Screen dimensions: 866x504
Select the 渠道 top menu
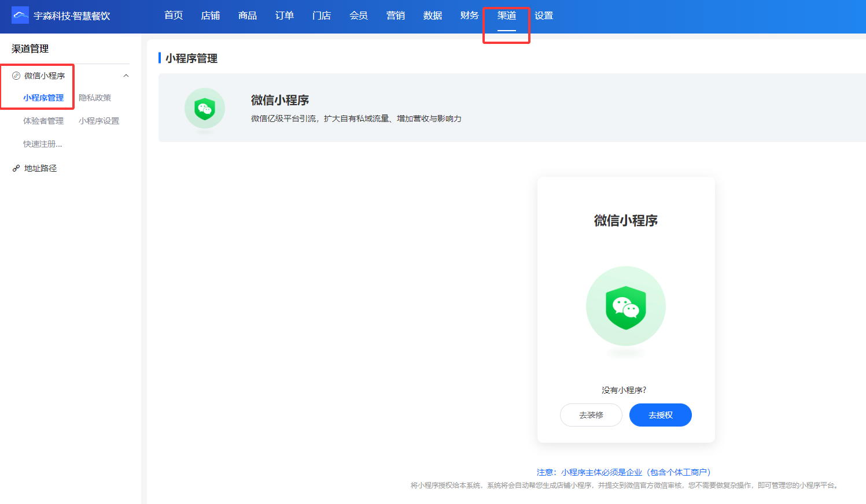pyautogui.click(x=507, y=16)
